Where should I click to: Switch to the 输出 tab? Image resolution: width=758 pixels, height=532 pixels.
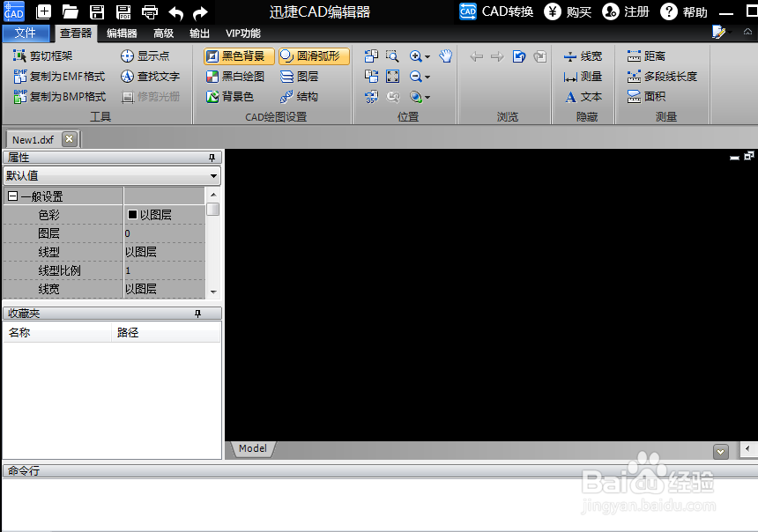pos(199,33)
